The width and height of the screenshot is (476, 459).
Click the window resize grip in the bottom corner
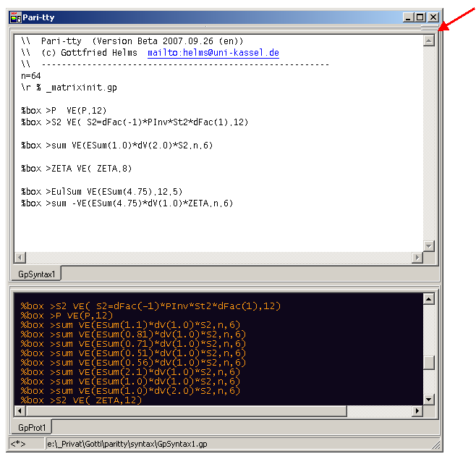(435, 445)
